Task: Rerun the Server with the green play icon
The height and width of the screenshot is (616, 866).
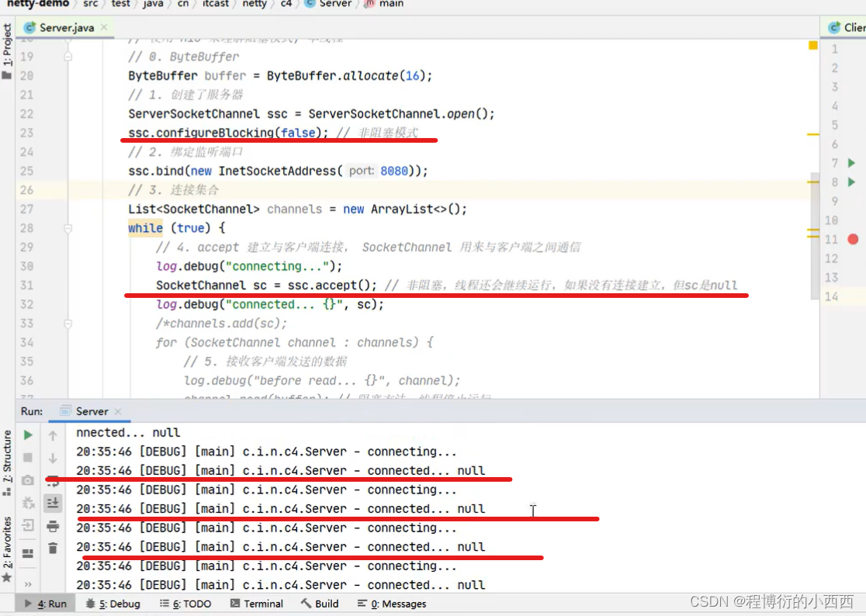Action: (28, 435)
